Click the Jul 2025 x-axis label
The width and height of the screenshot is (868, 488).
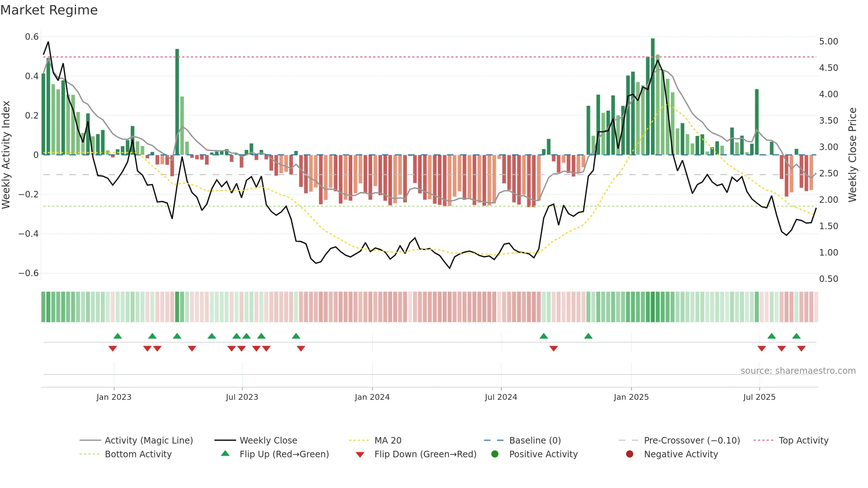tap(759, 397)
